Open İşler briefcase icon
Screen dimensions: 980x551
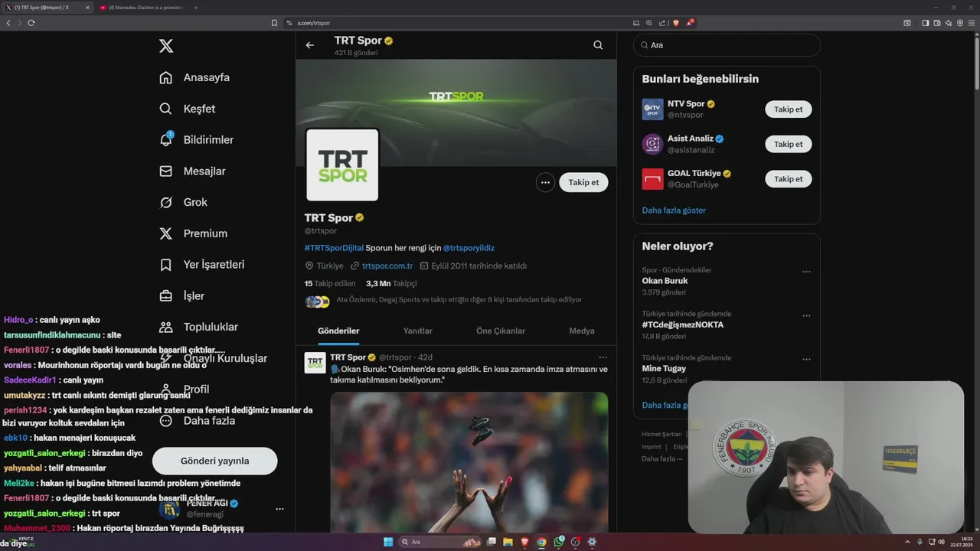pyautogui.click(x=165, y=295)
